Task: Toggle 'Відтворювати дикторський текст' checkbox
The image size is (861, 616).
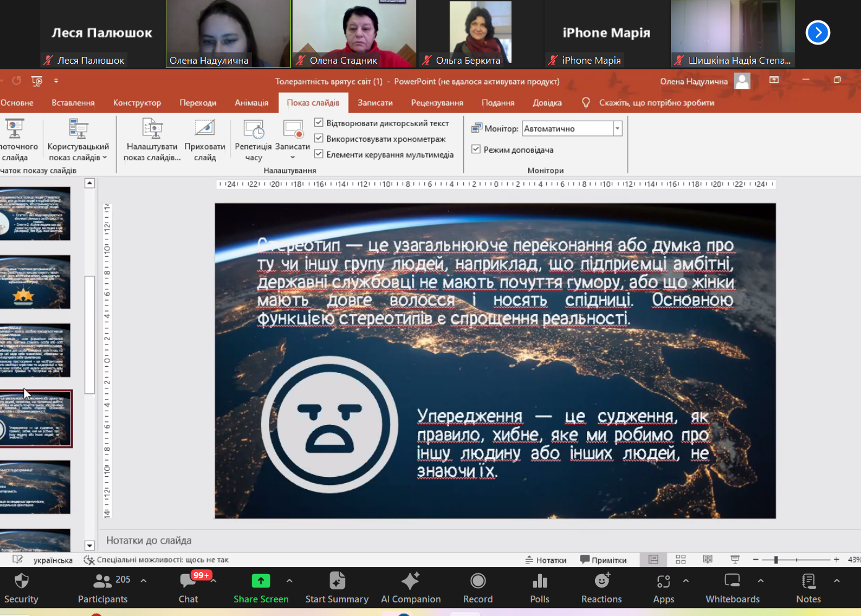Action: click(x=319, y=123)
